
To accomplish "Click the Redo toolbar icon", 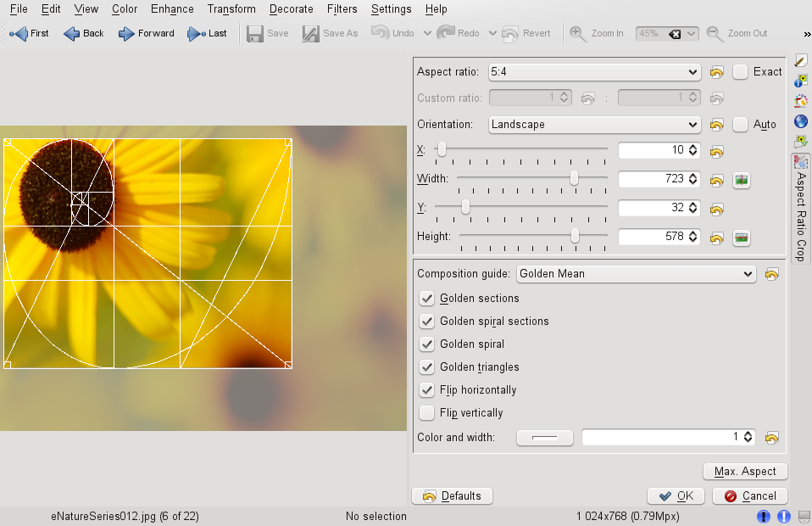I will (446, 33).
